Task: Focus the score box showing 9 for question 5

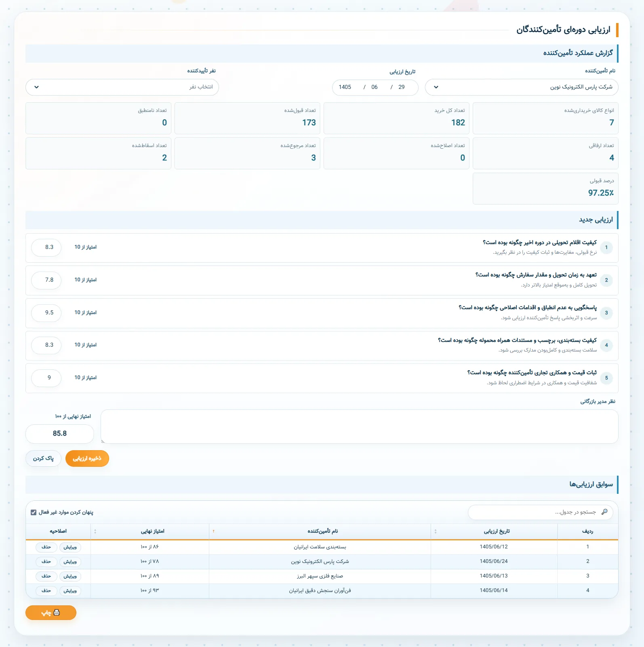Action: (x=46, y=378)
